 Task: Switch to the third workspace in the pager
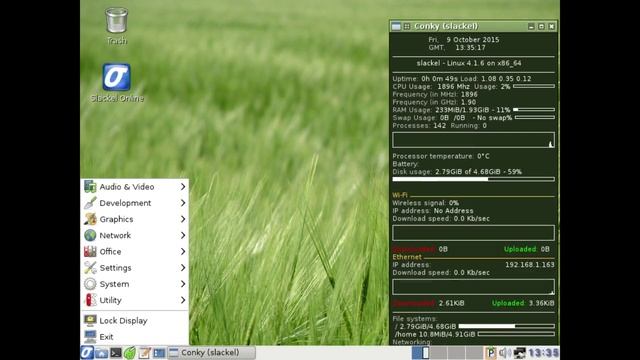pyautogui.click(x=456, y=353)
